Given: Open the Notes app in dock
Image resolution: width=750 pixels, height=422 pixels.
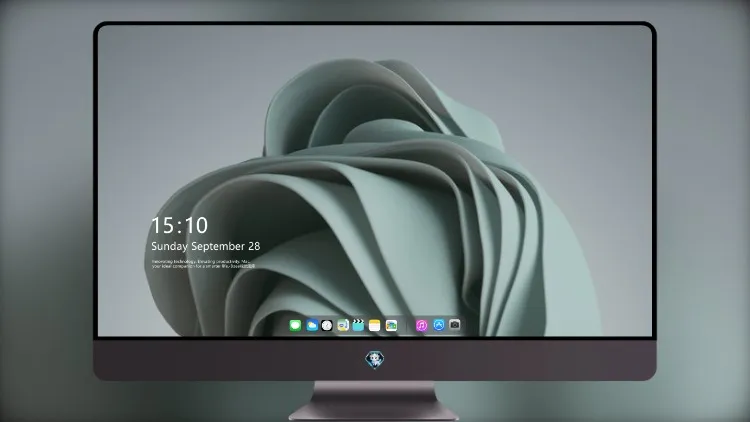Looking at the screenshot, I should 375,325.
